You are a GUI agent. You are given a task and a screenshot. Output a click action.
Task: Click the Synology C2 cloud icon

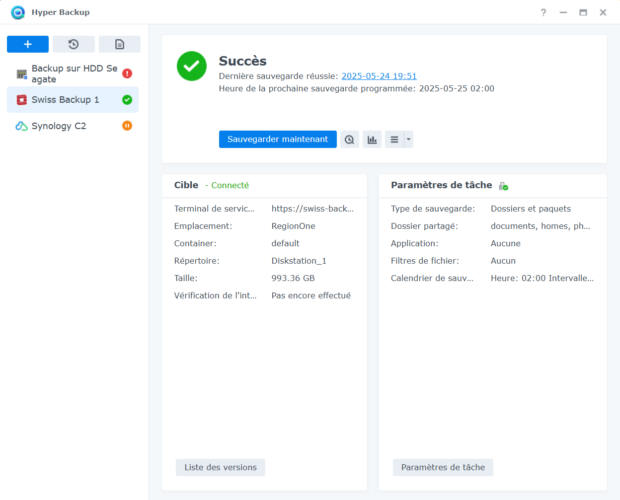(x=21, y=126)
